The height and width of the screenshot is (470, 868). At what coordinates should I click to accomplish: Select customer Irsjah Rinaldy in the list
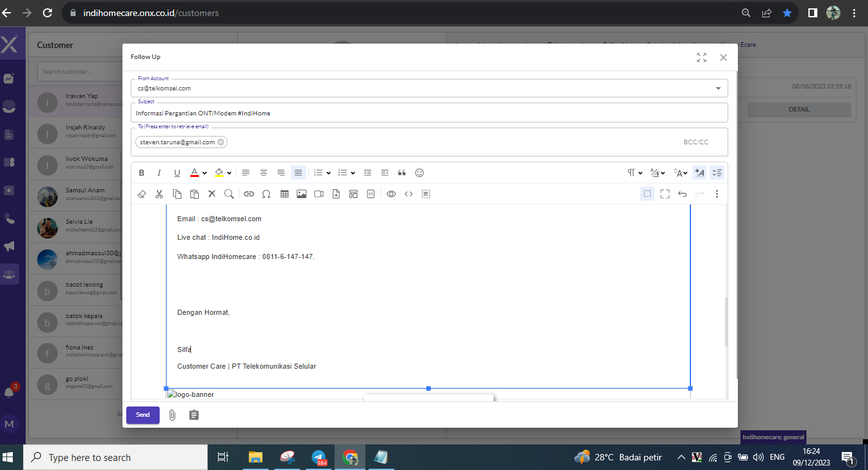pos(76,131)
